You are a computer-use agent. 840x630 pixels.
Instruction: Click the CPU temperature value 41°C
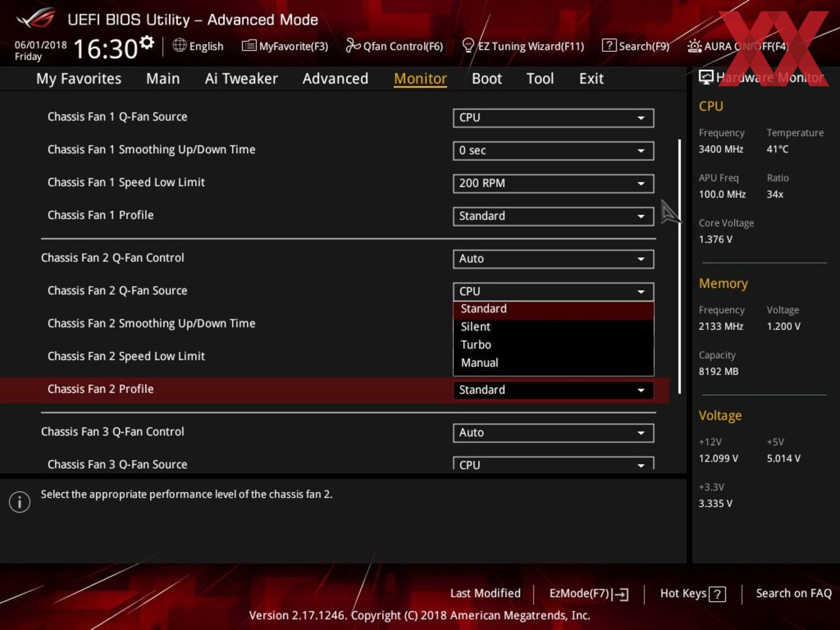[x=778, y=149]
